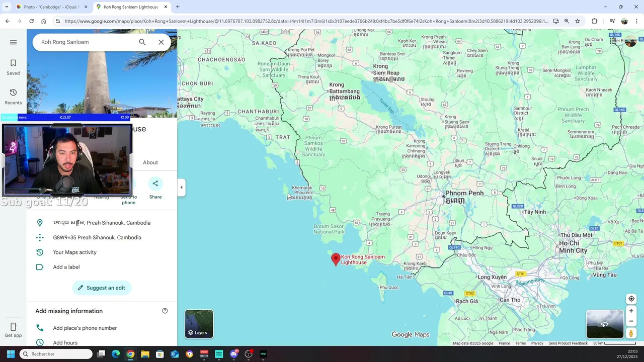This screenshot has width=644, height=362.
Task: Open Your Maps activity
Action: point(74,252)
